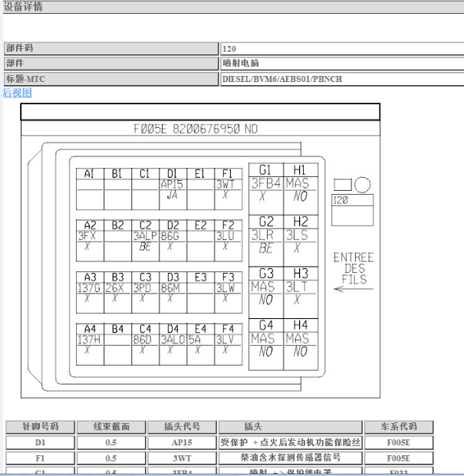Click pin label E1 in connector diagram
Image resolution: width=464 pixels, height=476 pixels.
(200, 174)
